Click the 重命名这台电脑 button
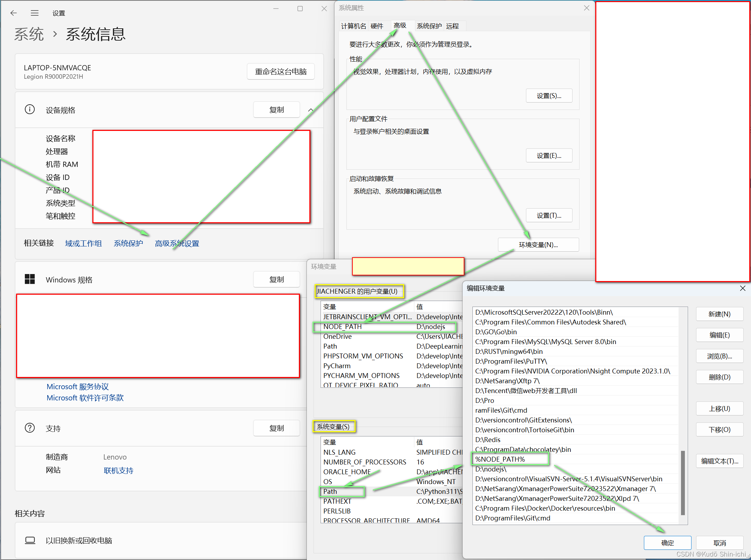This screenshot has height=560, width=751. tap(281, 71)
